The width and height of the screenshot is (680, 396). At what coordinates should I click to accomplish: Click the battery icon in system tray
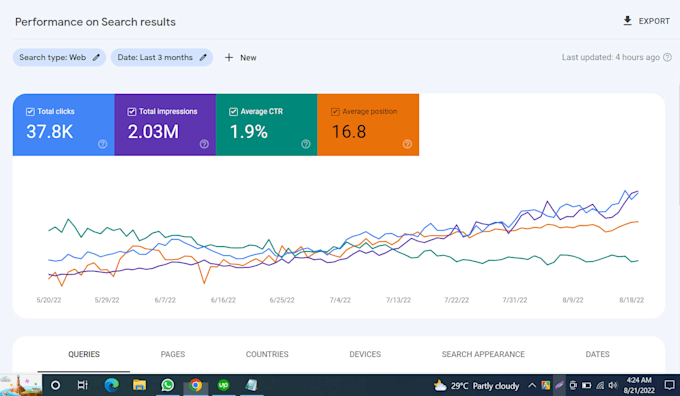pos(586,385)
